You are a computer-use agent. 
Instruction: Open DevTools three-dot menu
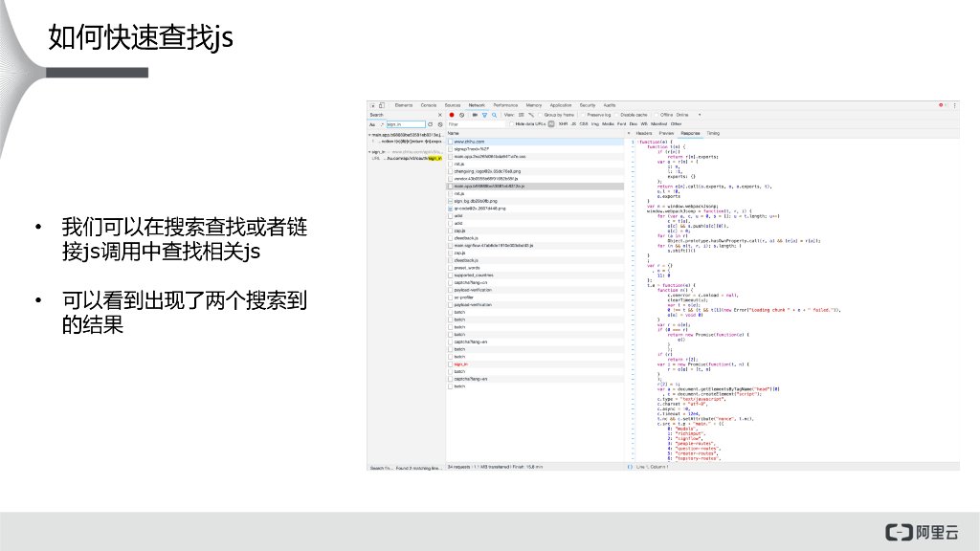pos(953,105)
